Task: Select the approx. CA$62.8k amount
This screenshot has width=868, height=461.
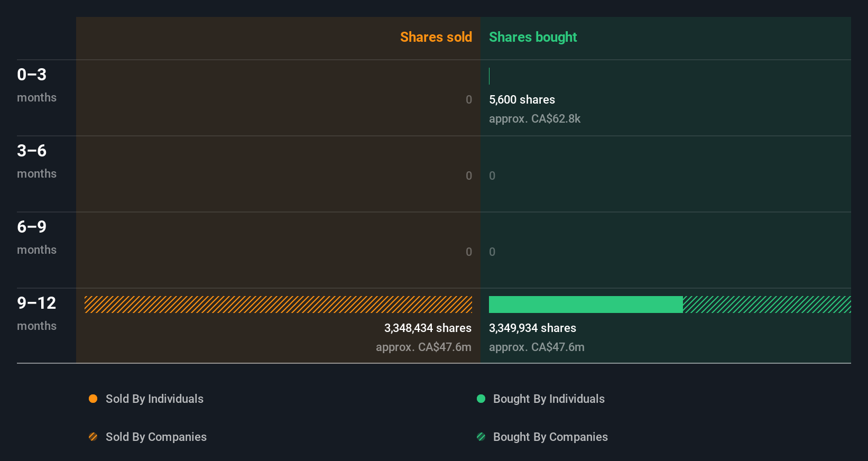Action: (x=534, y=119)
